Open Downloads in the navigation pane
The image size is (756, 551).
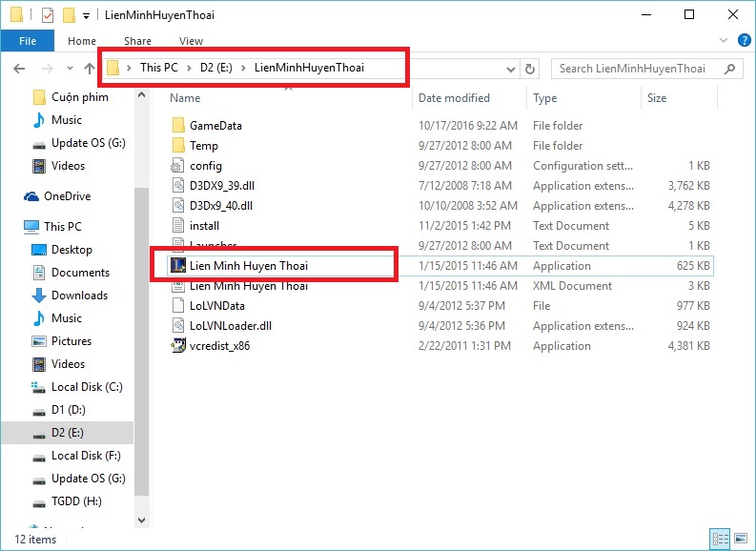79,295
